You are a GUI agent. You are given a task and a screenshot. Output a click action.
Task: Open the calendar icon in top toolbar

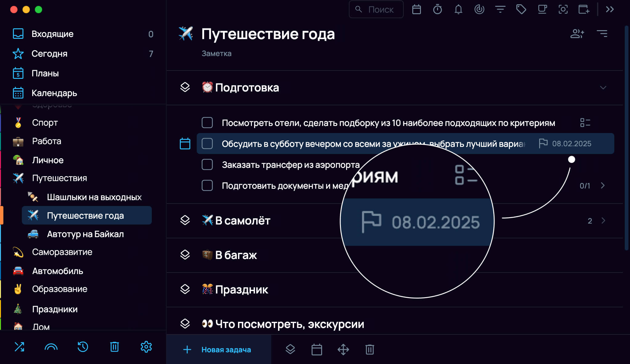[x=416, y=9]
